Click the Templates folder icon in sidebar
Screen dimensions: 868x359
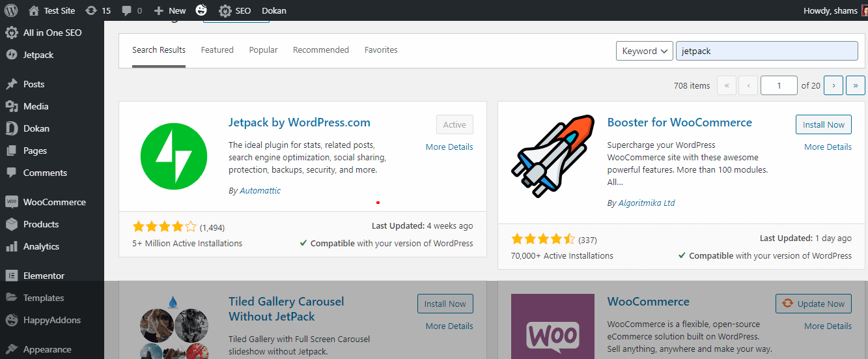point(11,298)
